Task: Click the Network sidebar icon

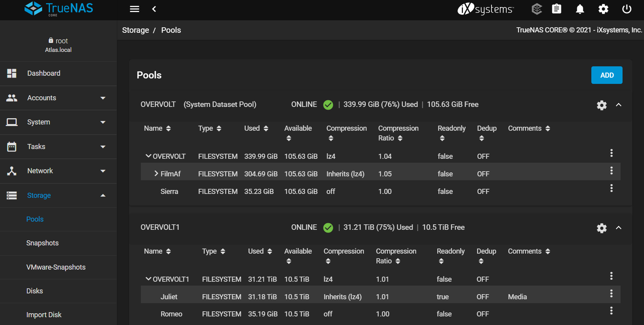Action: (x=12, y=171)
